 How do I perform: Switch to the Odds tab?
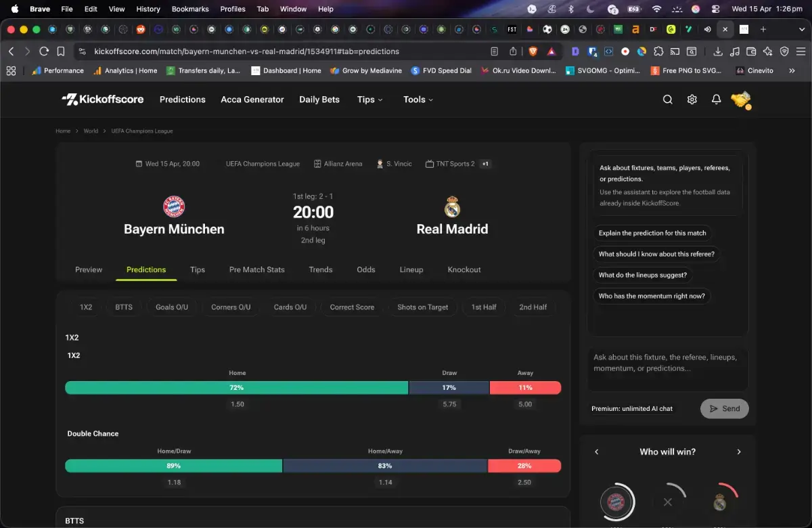(366, 269)
